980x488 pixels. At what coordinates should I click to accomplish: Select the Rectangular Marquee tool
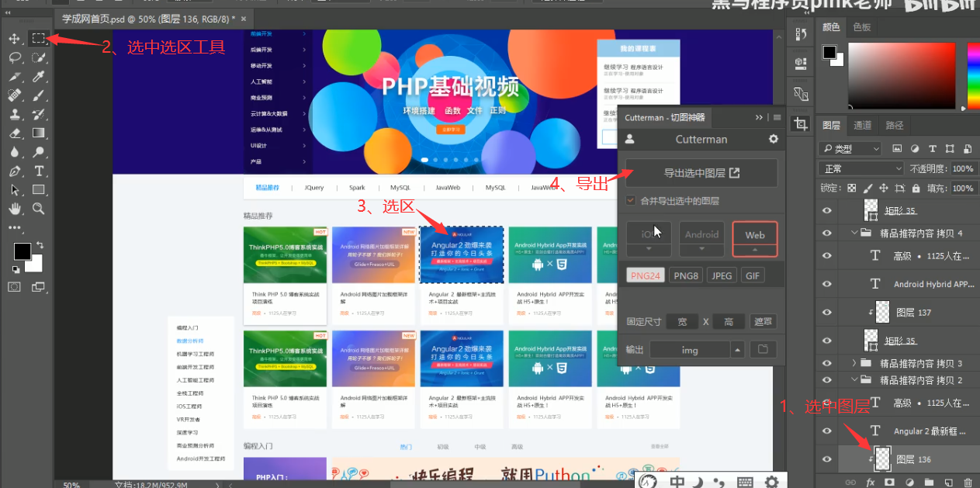click(38, 38)
